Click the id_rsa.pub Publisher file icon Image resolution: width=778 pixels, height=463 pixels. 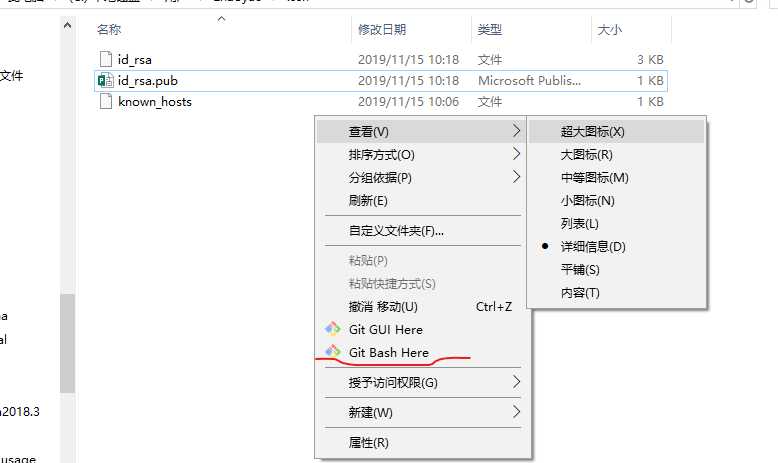(106, 80)
